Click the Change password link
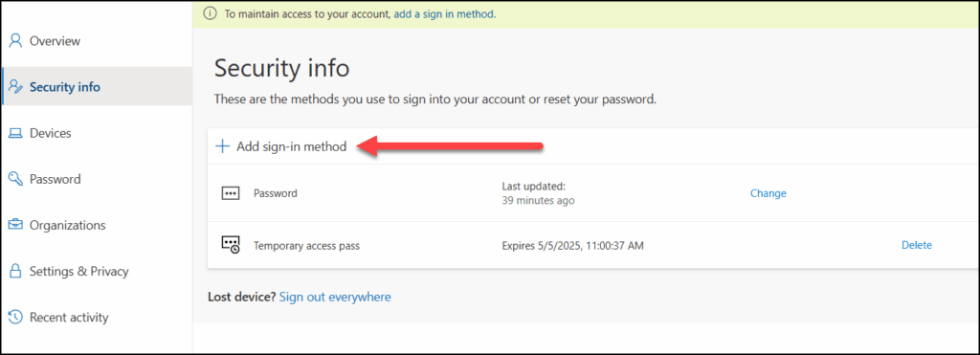Image resolution: width=980 pixels, height=355 pixels. click(768, 193)
